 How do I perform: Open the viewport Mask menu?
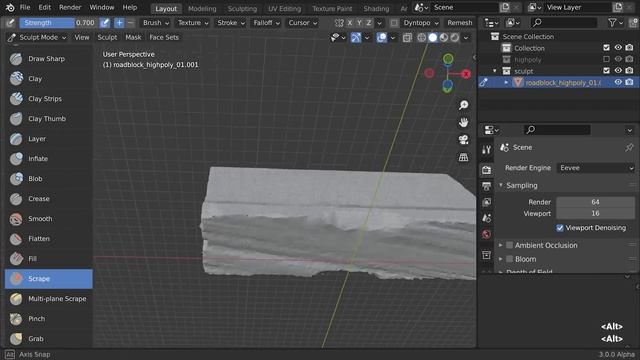coord(133,38)
